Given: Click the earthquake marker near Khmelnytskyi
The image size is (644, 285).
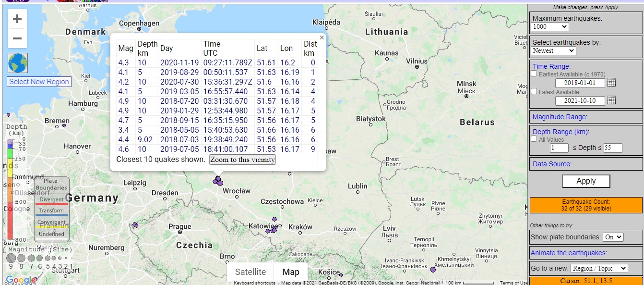Looking at the screenshot, I should (x=433, y=270).
